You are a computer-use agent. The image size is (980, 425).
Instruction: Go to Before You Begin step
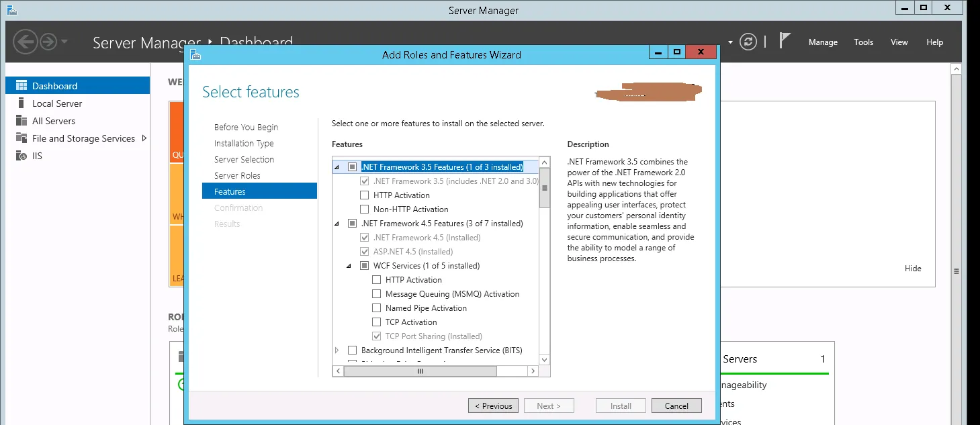tap(246, 128)
